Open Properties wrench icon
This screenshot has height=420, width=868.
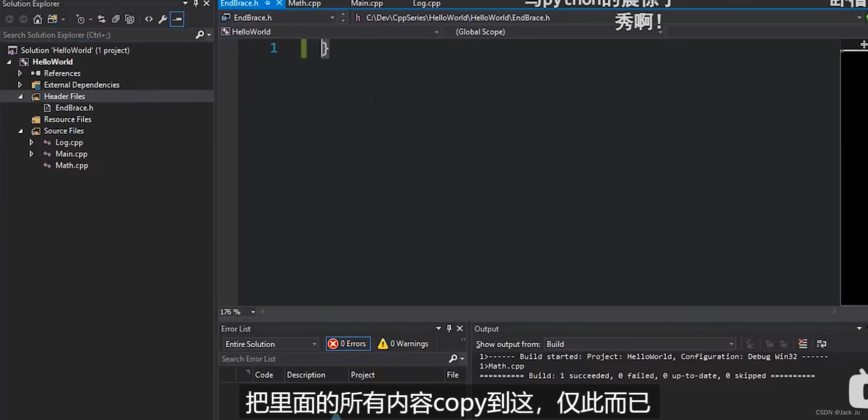163,19
